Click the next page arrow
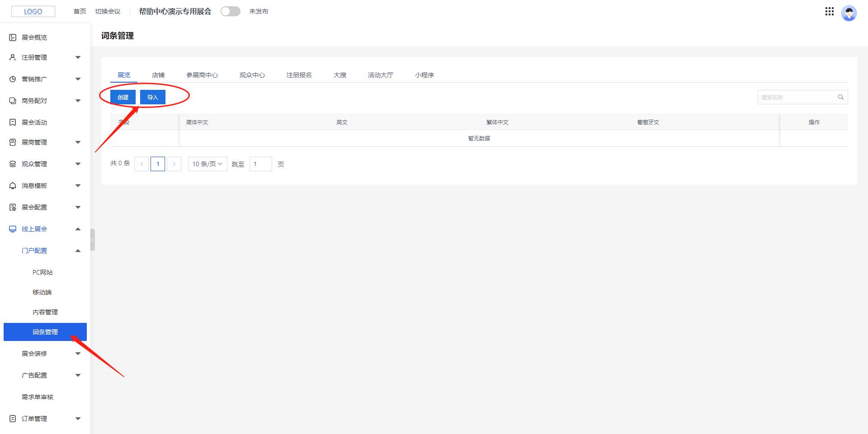The width and height of the screenshot is (868, 434). (x=174, y=164)
